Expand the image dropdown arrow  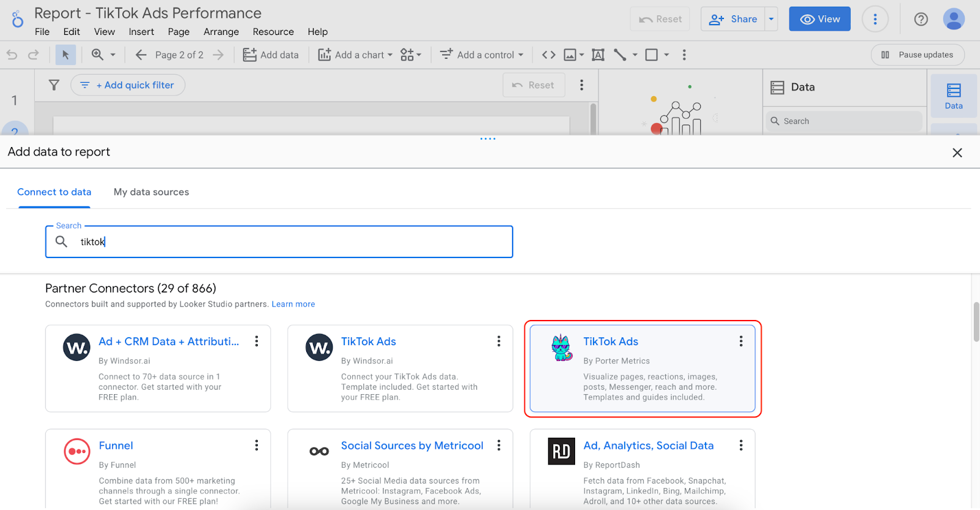[x=582, y=55]
